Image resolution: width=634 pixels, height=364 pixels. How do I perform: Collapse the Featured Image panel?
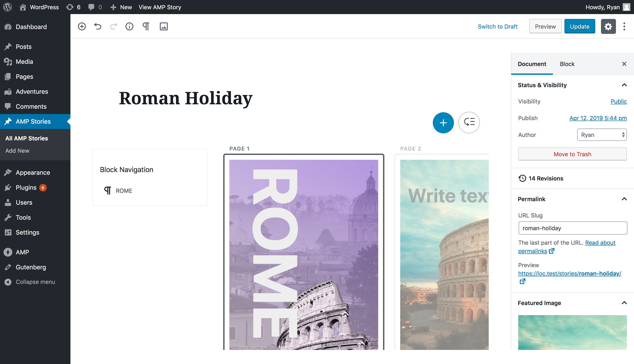624,303
